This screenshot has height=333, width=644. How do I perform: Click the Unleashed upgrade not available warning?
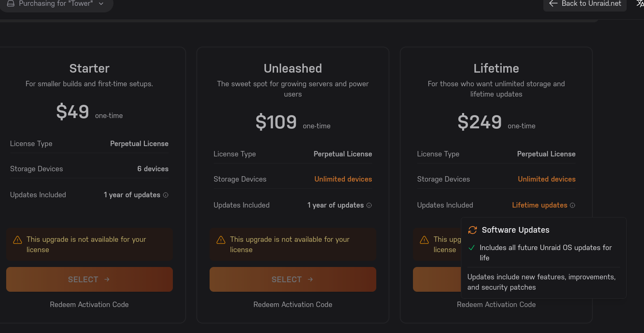[x=293, y=244]
